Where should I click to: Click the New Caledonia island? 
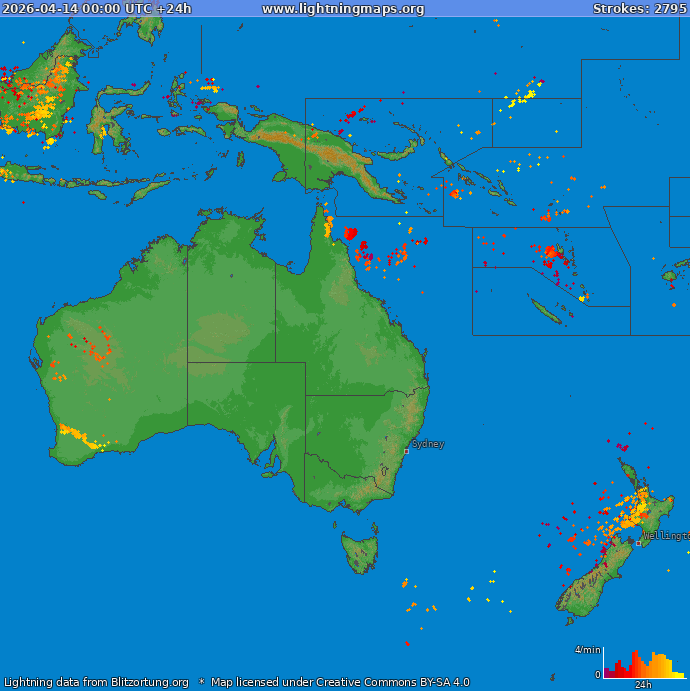pos(546,311)
